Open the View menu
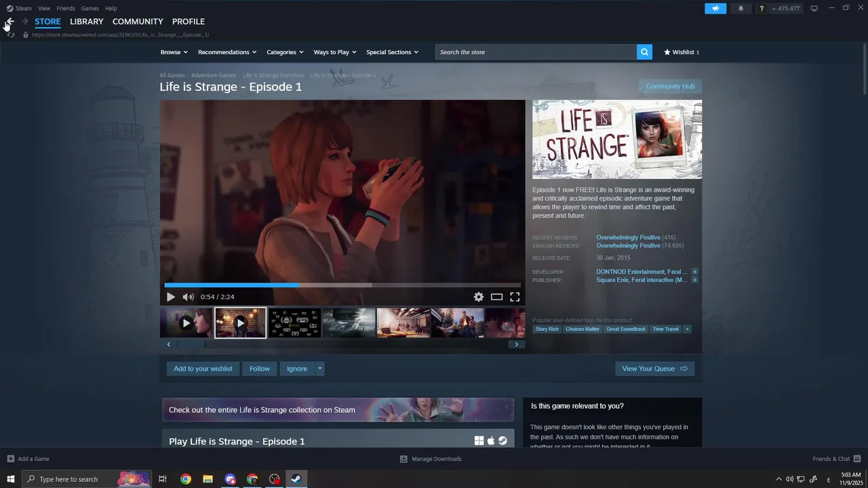 click(x=44, y=8)
